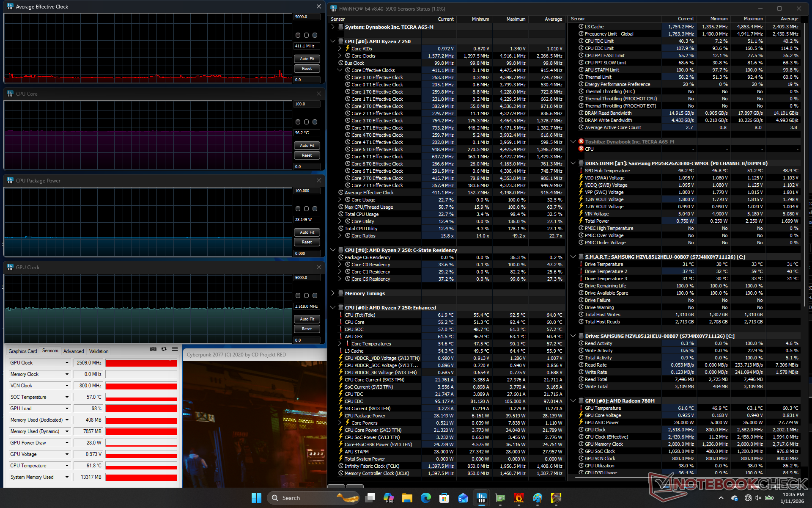This screenshot has width=812, height=508.
Task: Open FurMark icon in the taskbar
Action: [x=518, y=498]
